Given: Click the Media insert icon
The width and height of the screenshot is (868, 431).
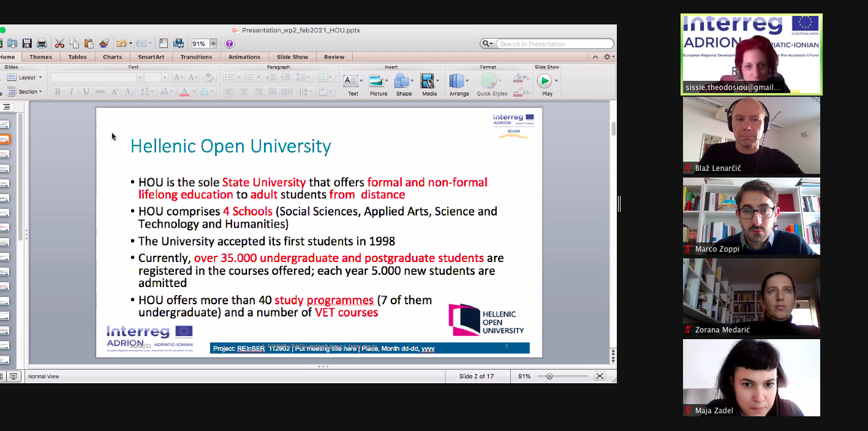Looking at the screenshot, I should (x=427, y=80).
